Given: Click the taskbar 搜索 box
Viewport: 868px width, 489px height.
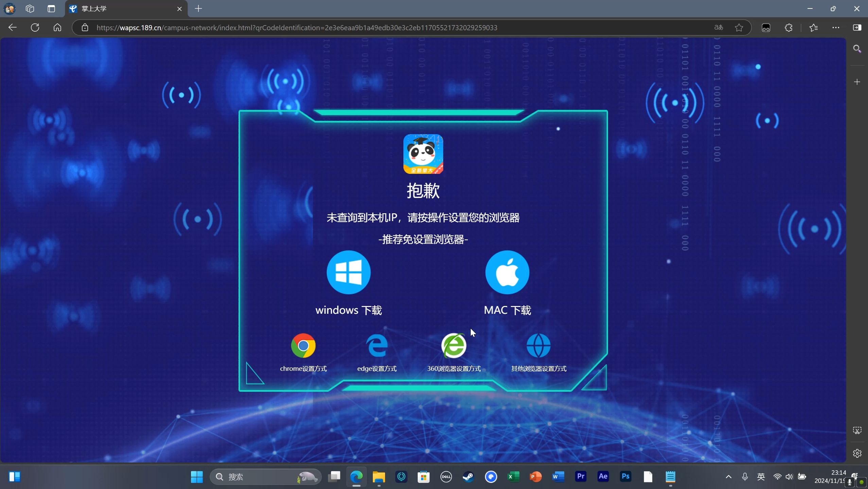Looking at the screenshot, I should (x=266, y=477).
